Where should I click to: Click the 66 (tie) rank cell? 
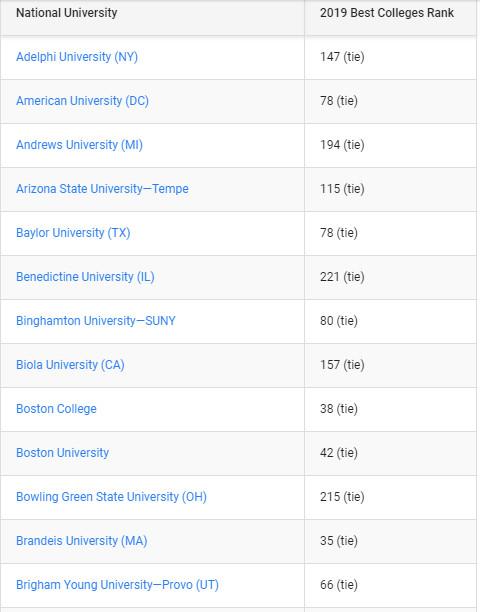pyautogui.click(x=339, y=585)
